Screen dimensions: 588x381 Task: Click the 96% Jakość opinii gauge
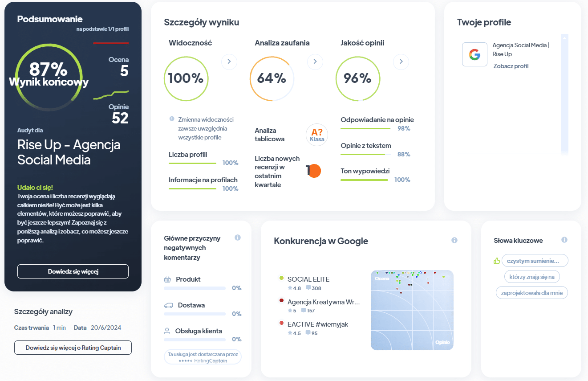[357, 78]
